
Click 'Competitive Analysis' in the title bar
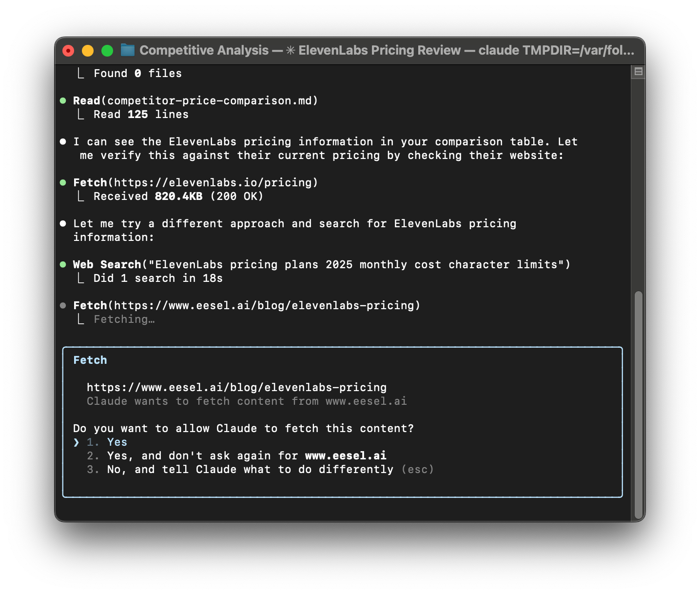(204, 50)
